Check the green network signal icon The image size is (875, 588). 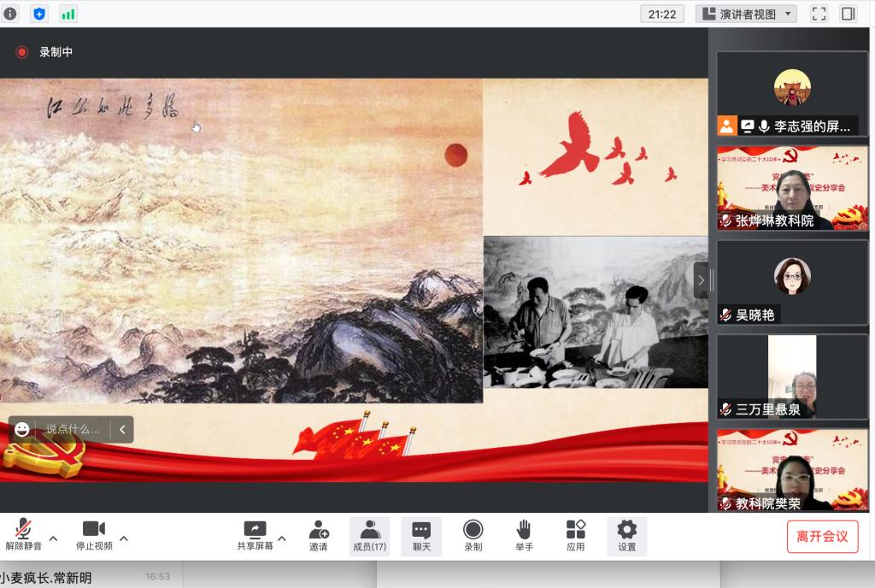68,14
